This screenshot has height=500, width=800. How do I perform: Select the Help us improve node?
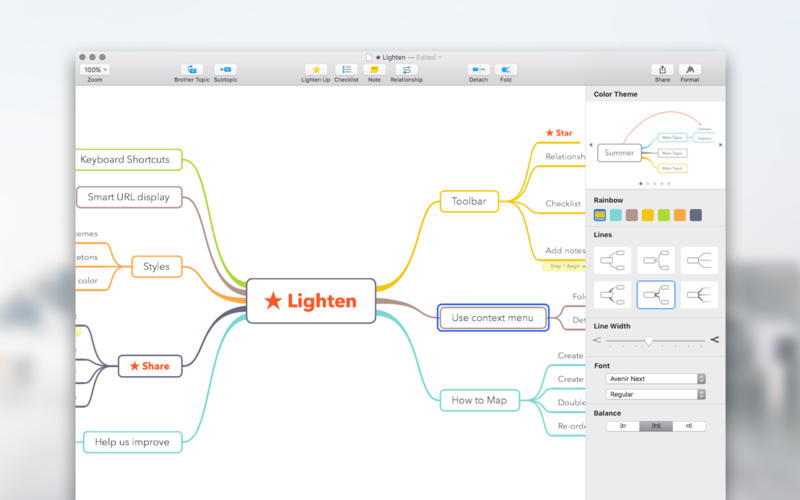pyautogui.click(x=132, y=442)
